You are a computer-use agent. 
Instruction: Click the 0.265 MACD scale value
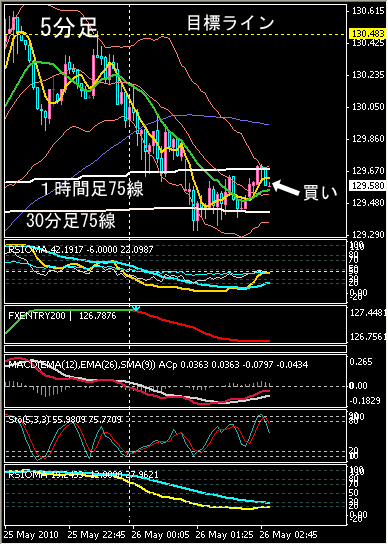click(x=361, y=362)
